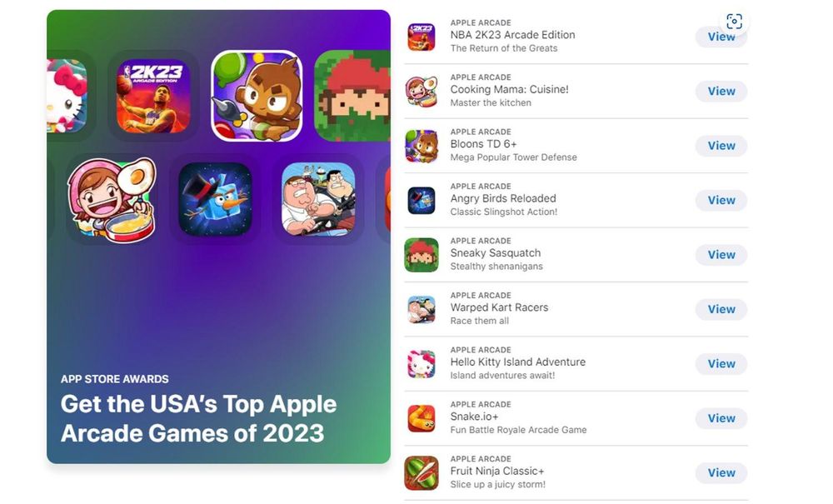Open View for Angry Birds Reloaded

[721, 200]
